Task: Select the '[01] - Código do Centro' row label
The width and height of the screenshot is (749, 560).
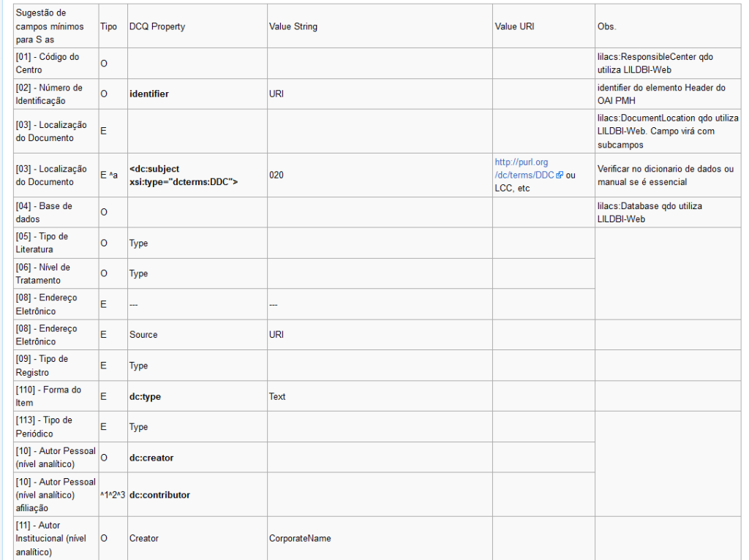Action: (56, 63)
